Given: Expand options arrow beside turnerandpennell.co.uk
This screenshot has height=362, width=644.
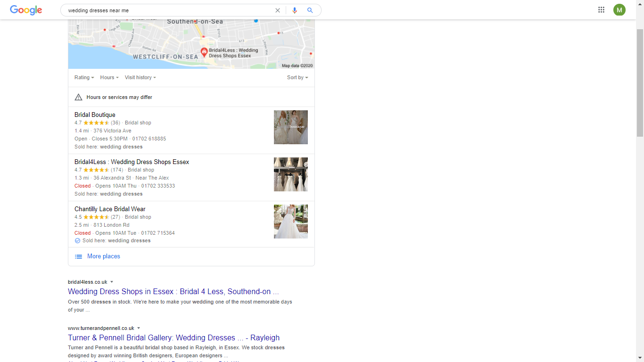Looking at the screenshot, I should [139, 328].
